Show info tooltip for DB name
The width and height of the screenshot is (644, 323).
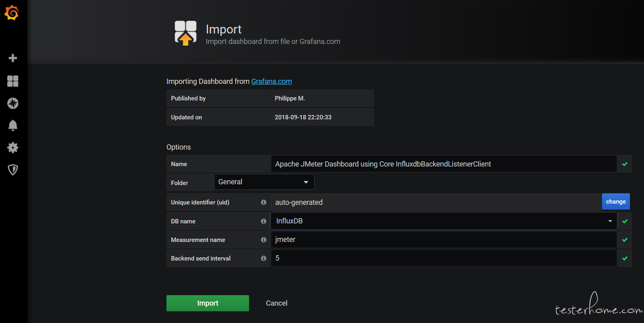coord(264,221)
